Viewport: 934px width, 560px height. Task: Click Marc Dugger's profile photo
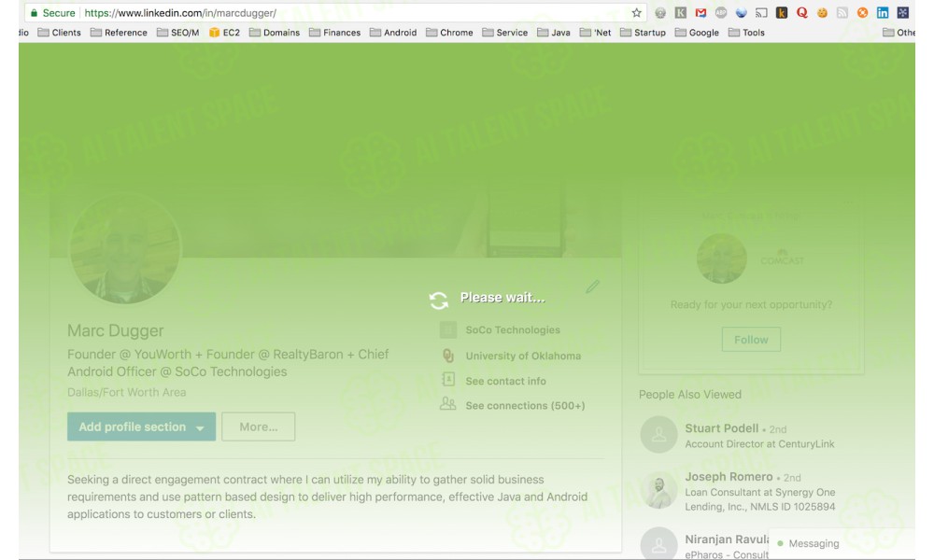pos(124,249)
